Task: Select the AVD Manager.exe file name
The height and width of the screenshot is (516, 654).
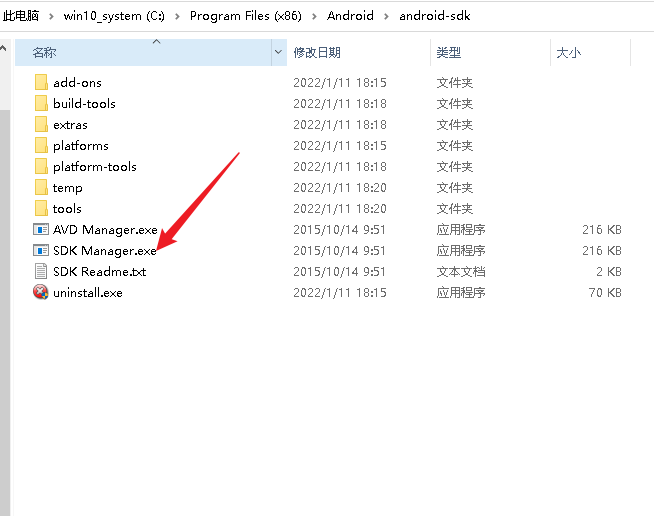Action: [105, 229]
